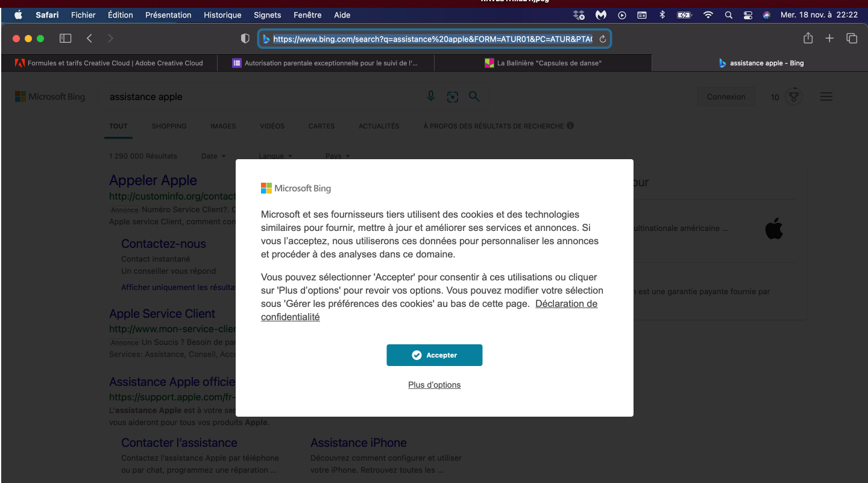Select the TOUT search tab
Screen dimensions: 868x483
[x=119, y=126]
